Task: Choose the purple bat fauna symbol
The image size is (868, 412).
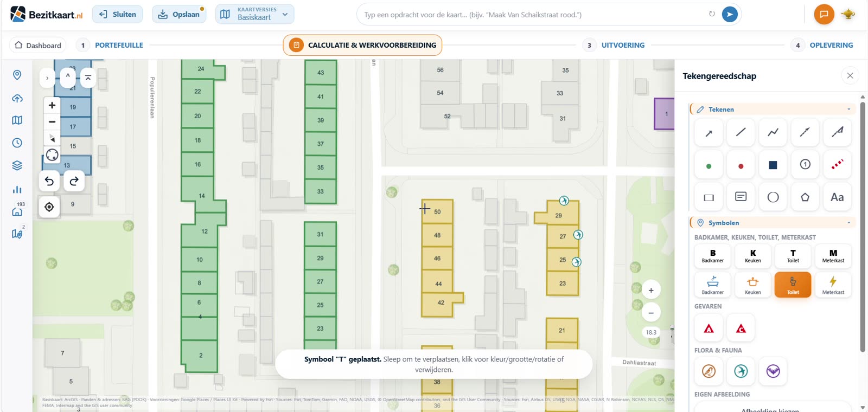Action: pos(773,371)
